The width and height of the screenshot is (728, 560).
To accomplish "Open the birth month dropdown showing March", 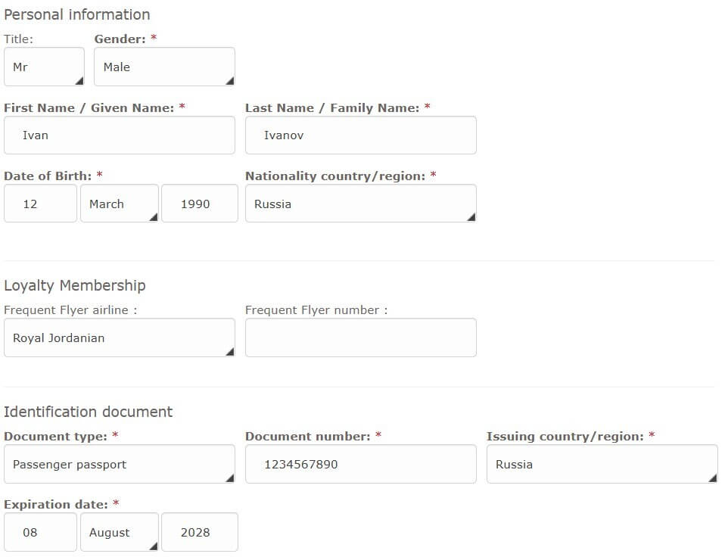I will click(x=120, y=204).
